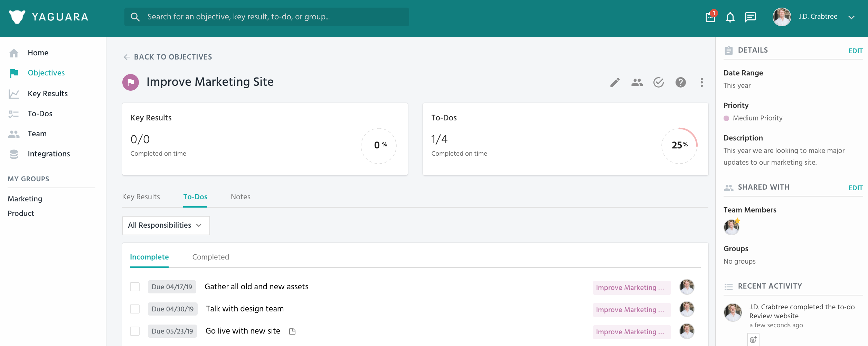Open the chat messages icon
868x346 pixels.
751,17
